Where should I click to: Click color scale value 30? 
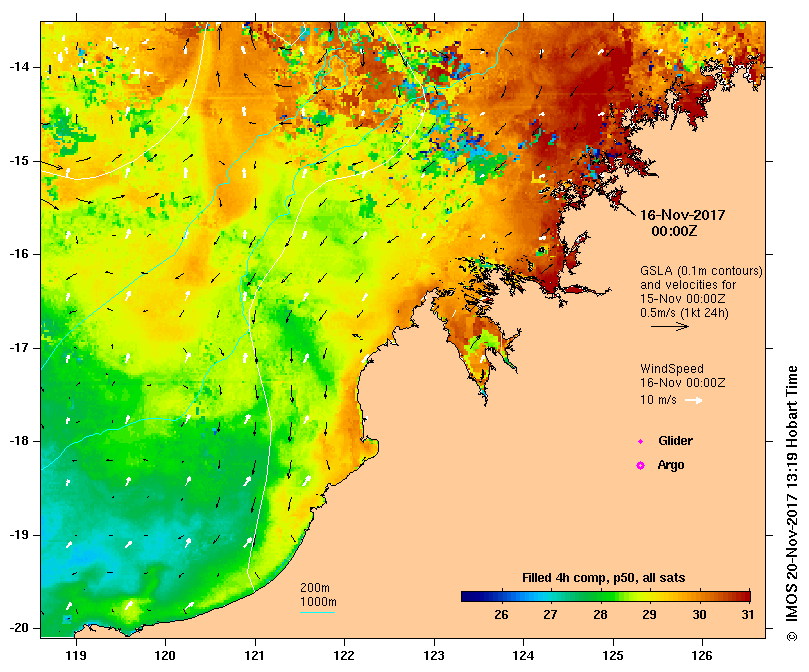(699, 615)
